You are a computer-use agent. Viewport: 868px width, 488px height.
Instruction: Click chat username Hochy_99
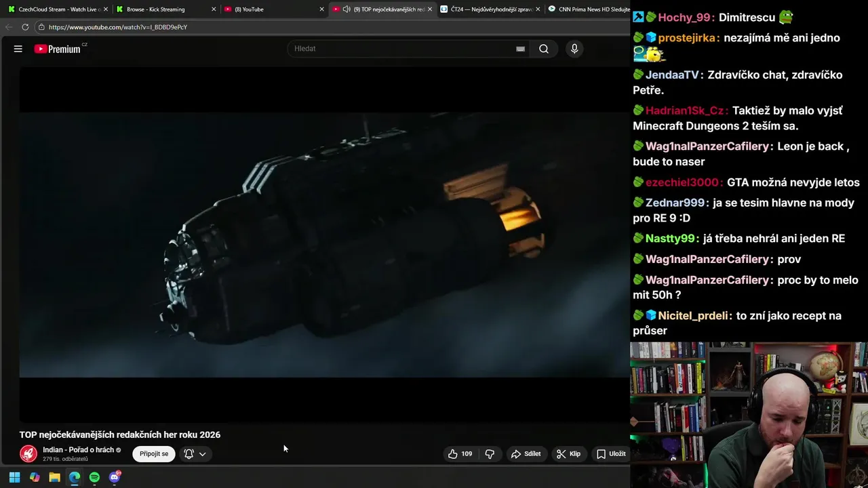pyautogui.click(x=684, y=18)
